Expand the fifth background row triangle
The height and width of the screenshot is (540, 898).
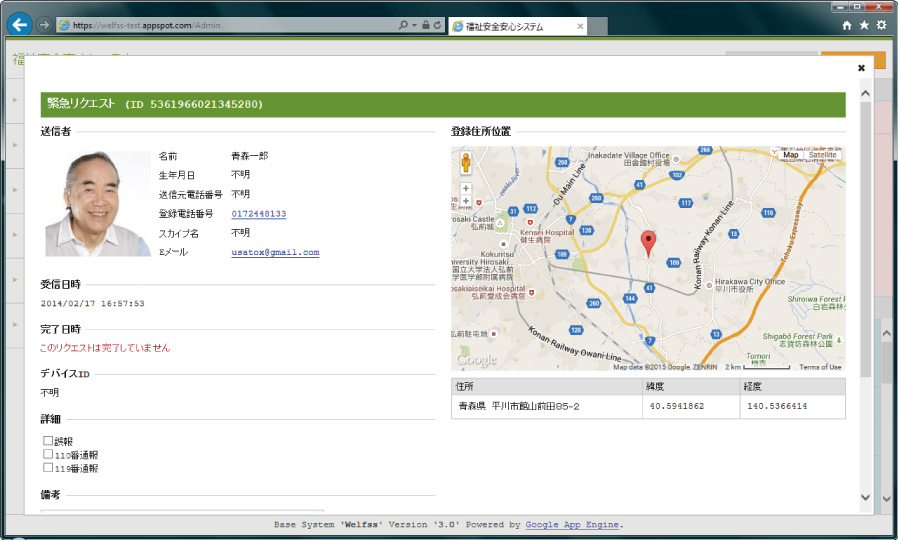[x=15, y=279]
